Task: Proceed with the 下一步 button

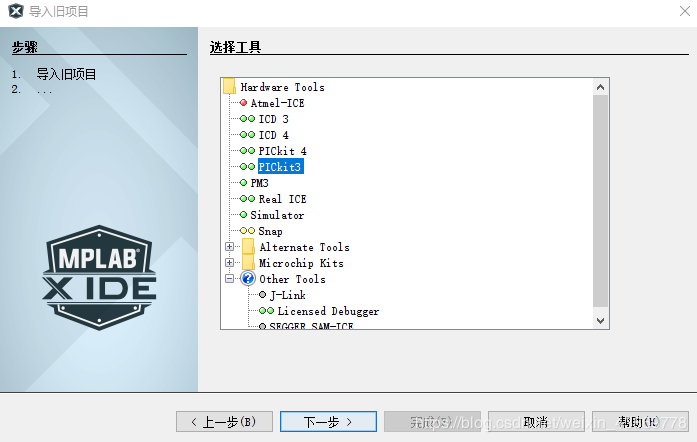Action: click(328, 422)
